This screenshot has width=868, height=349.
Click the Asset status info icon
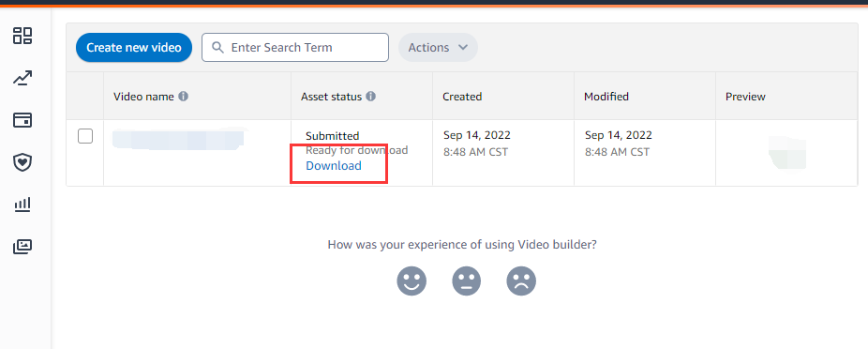pos(371,97)
